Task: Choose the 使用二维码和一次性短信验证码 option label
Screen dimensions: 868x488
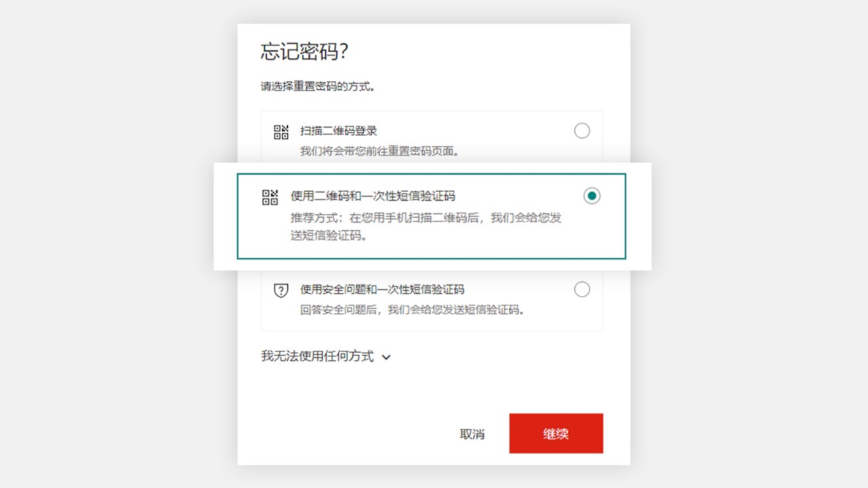Action: [373, 196]
